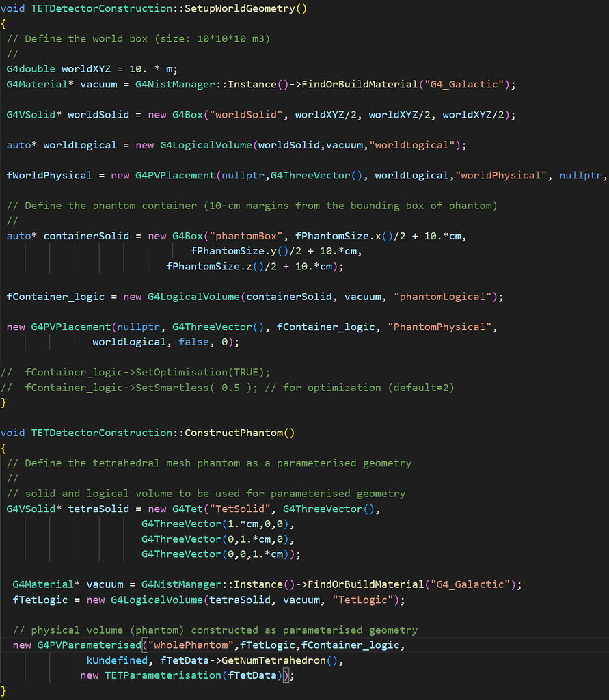Click the "phantomBox" string literal
The height and width of the screenshot is (700, 609).
tap(249, 236)
